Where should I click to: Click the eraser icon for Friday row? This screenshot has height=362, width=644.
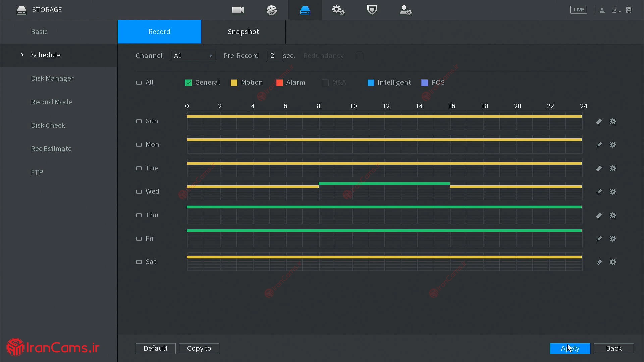599,239
